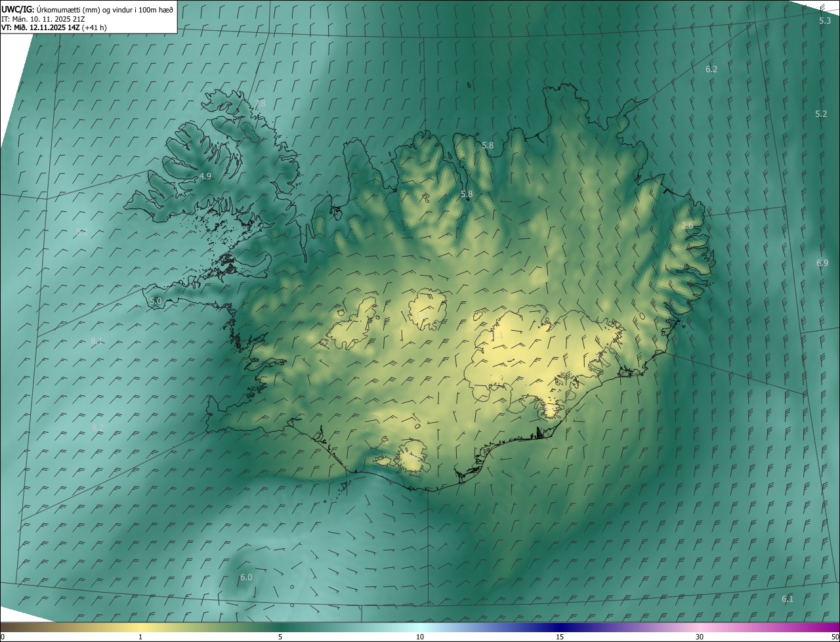Viewport: 840px width, 642px height.
Task: Click the 8.1 value label on the map
Action: (x=96, y=341)
